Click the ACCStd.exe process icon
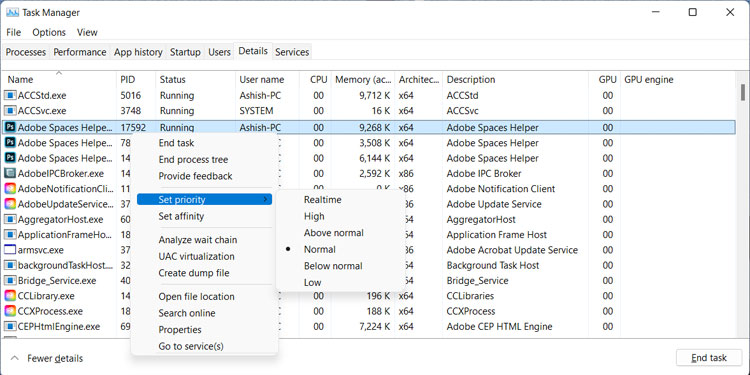Screen dimensions: 750x375 click(10, 96)
